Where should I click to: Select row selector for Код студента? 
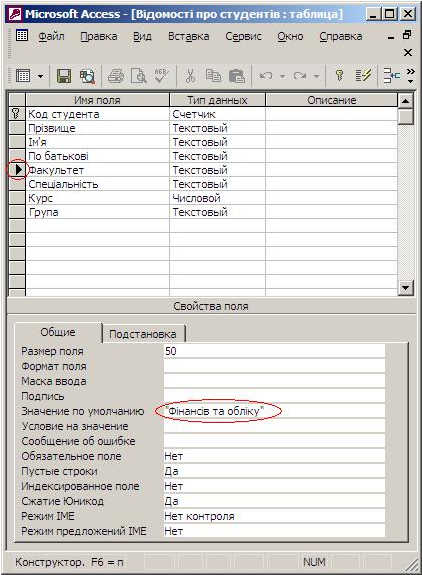(16, 114)
